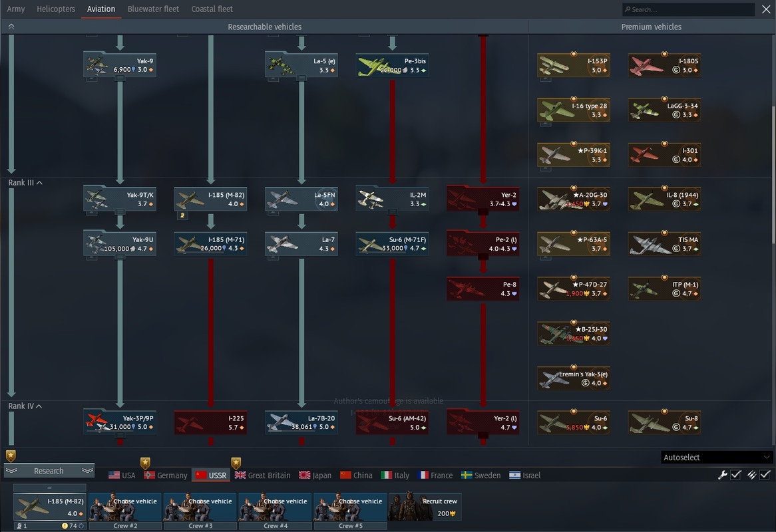This screenshot has height=532, width=776.
Task: Select the Yak-9T/K aircraft card
Action: pos(120,199)
